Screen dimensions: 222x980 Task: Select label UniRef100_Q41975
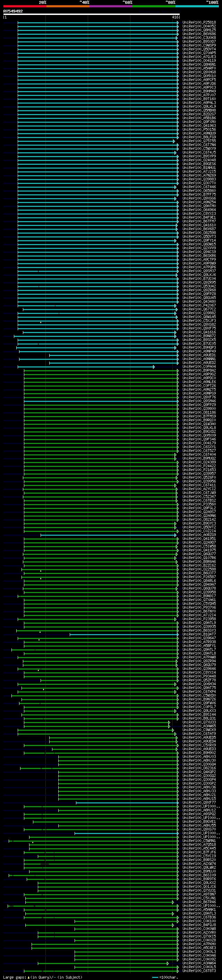(x=199, y=550)
